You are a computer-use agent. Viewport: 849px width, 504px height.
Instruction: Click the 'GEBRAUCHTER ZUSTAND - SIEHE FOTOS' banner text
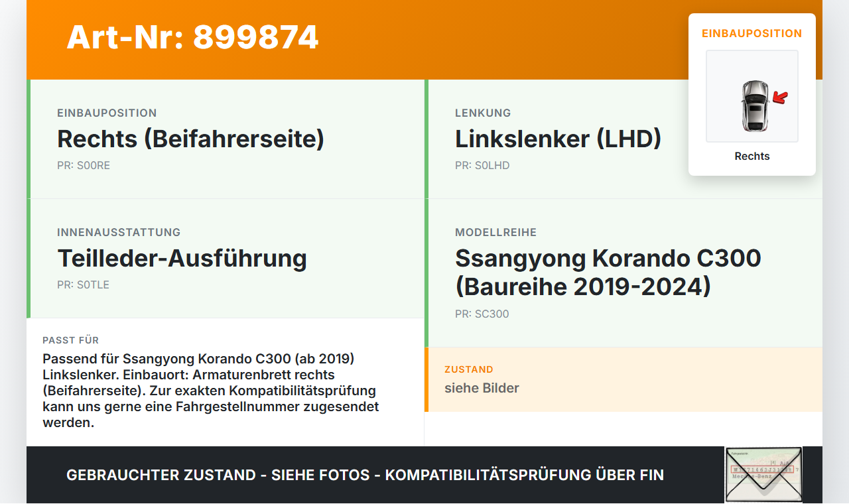pyautogui.click(x=365, y=475)
